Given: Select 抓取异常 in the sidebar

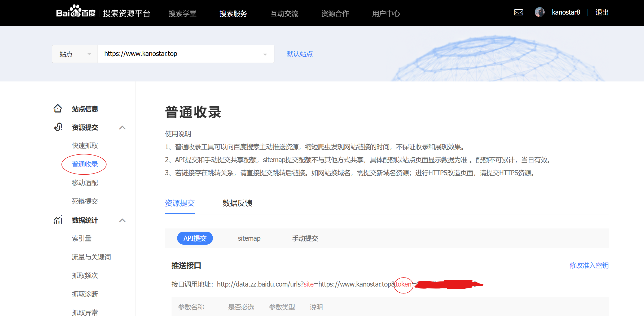Looking at the screenshot, I should pyautogui.click(x=85, y=312).
